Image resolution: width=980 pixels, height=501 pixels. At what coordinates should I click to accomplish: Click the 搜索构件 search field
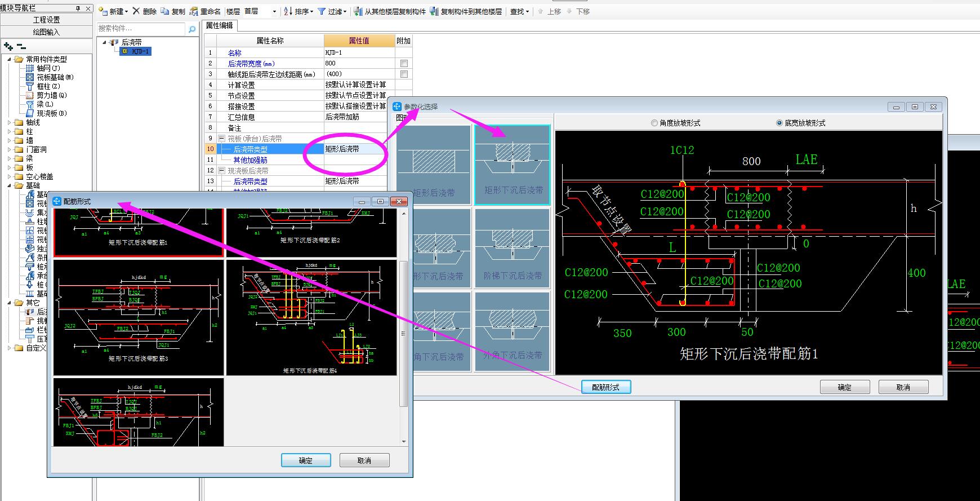[141, 29]
